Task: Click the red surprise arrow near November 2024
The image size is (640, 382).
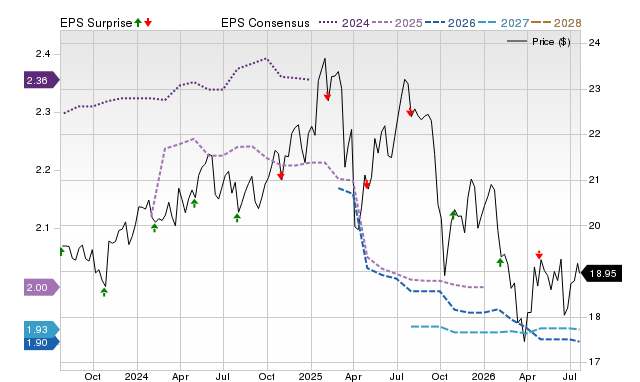Action: (x=280, y=175)
